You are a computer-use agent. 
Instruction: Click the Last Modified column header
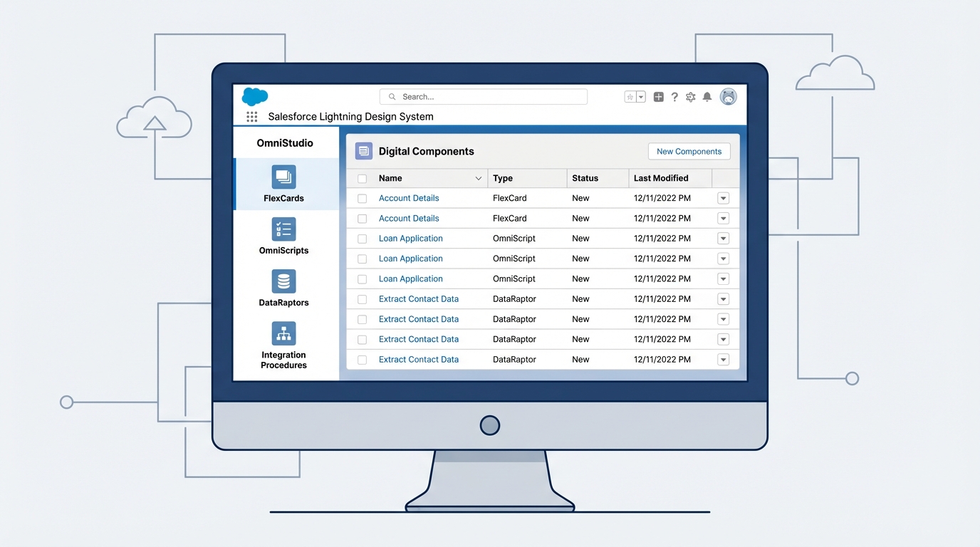pyautogui.click(x=662, y=178)
